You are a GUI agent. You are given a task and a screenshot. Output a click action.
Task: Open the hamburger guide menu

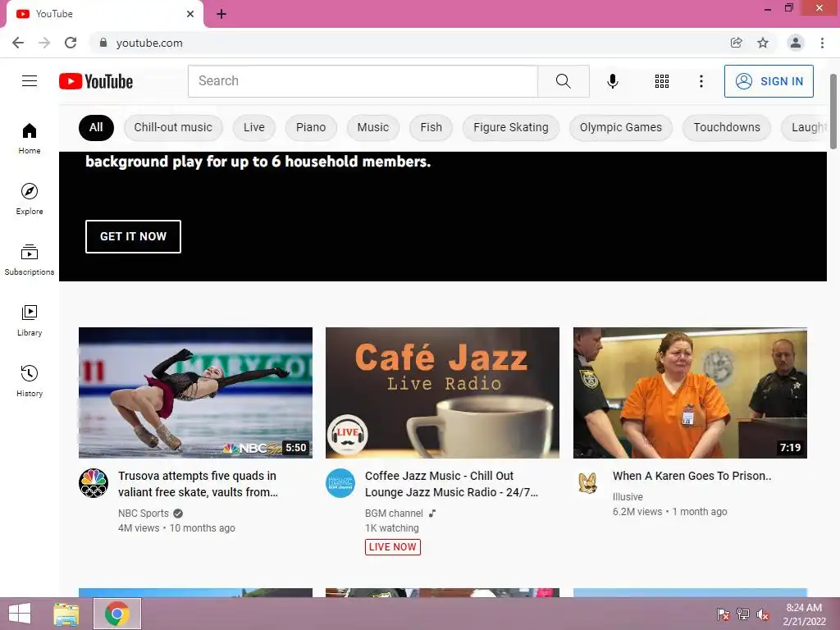tap(30, 81)
